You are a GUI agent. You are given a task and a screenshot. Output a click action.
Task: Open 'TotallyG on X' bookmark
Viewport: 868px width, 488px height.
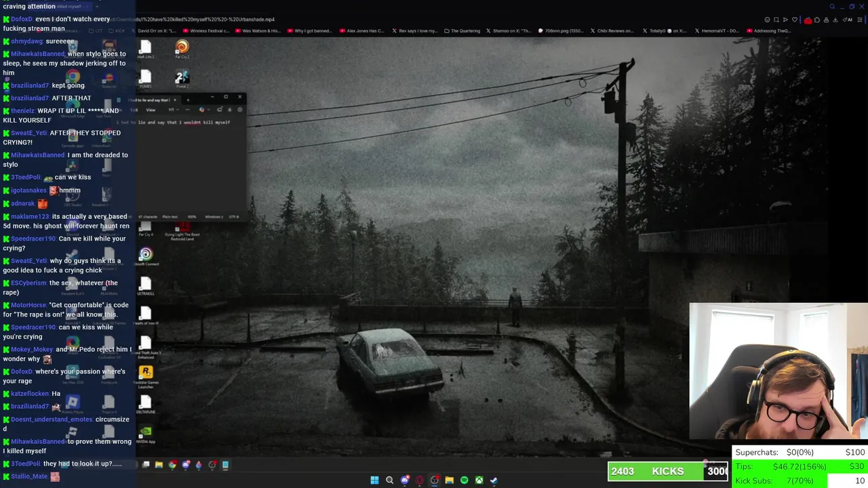[664, 30]
